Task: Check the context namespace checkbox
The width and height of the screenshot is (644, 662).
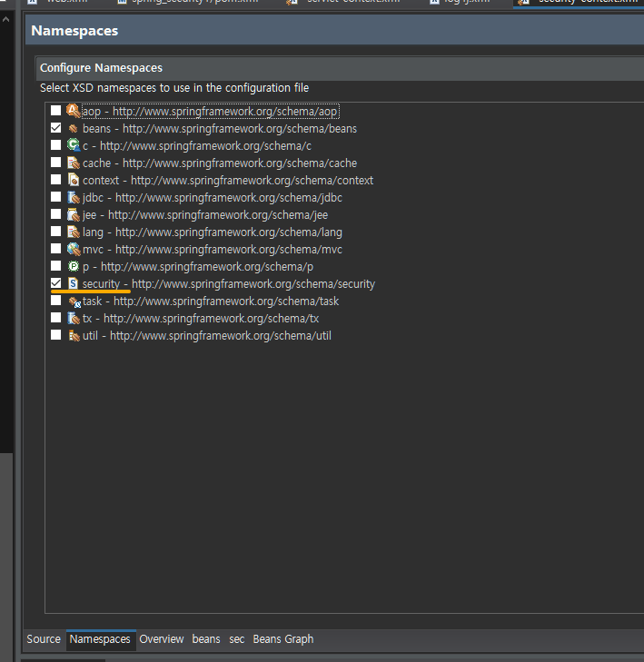Action: (55, 180)
